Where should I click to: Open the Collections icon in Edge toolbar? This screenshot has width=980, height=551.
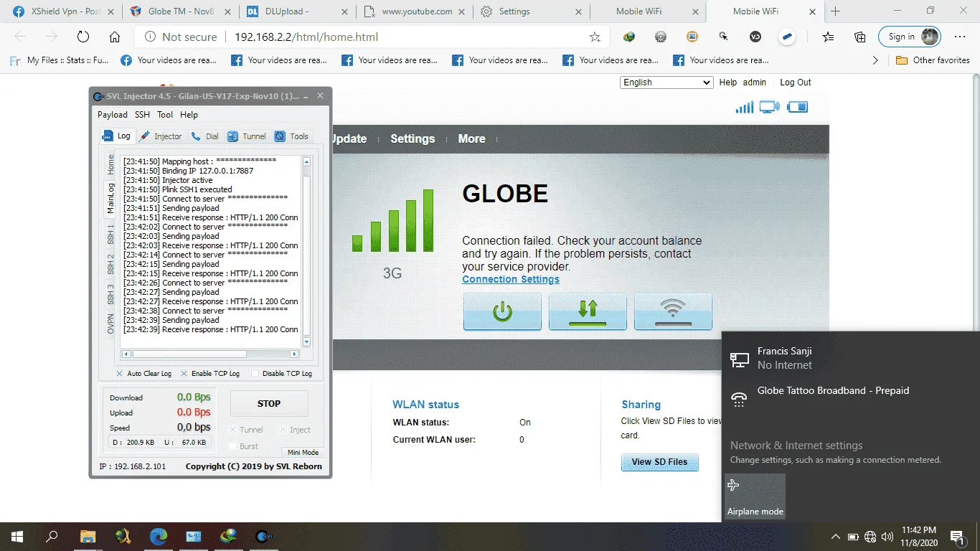859,37
